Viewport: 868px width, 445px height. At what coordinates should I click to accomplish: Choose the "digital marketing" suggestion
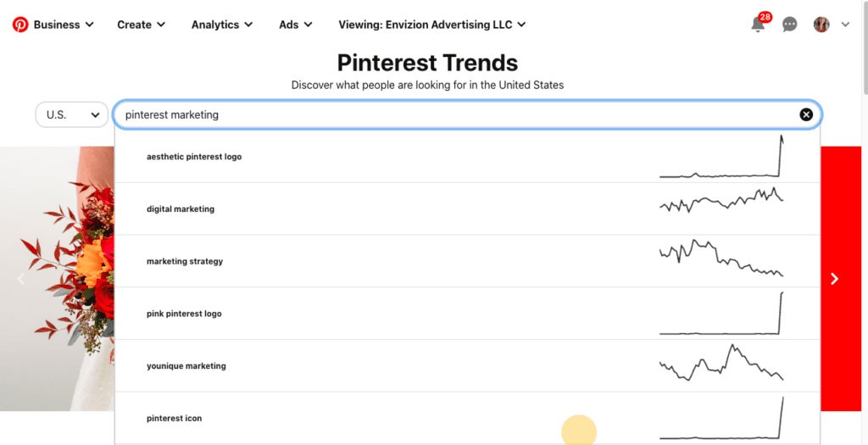pos(181,209)
